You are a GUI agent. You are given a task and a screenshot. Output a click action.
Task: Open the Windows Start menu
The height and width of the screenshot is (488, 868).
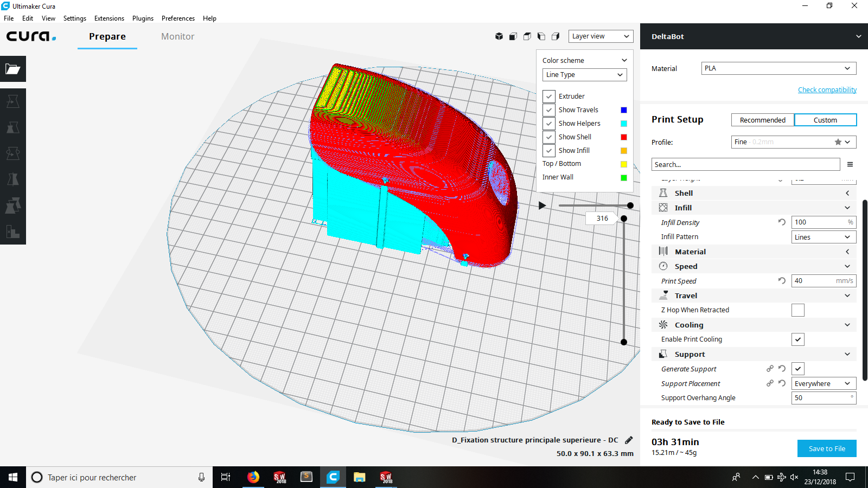coord(13,477)
